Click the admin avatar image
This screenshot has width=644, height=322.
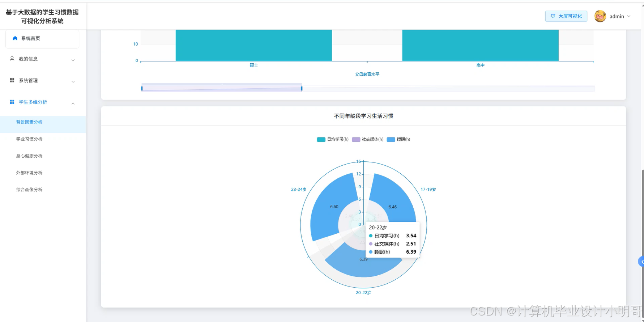click(x=600, y=16)
